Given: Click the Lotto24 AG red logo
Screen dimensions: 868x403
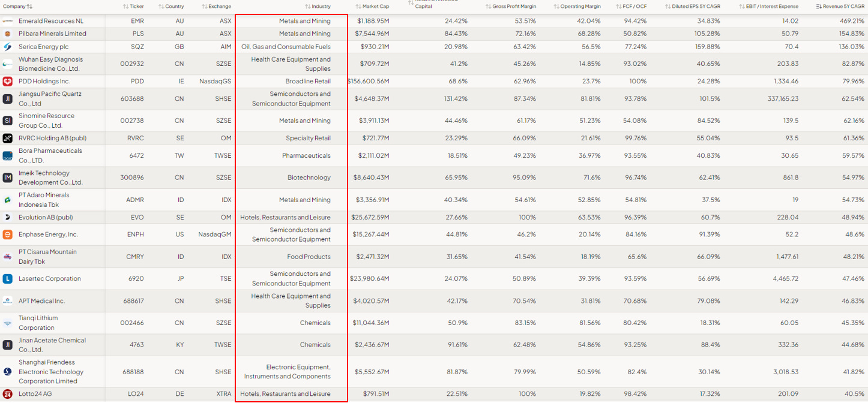Looking at the screenshot, I should pos(8,394).
